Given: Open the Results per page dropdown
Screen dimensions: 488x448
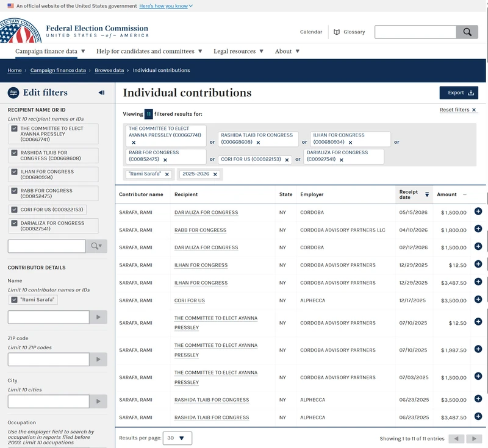Looking at the screenshot, I should click(178, 438).
